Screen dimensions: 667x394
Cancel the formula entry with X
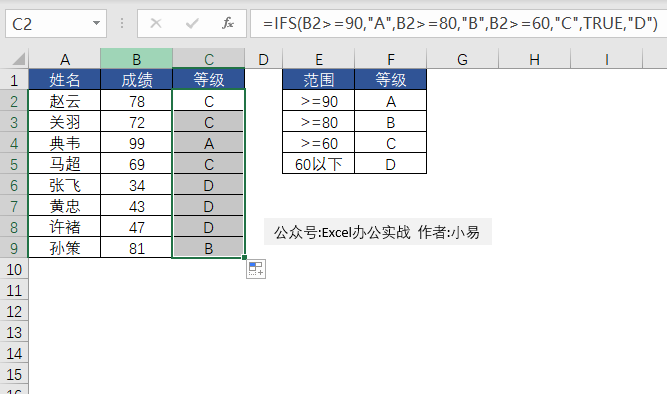click(156, 23)
